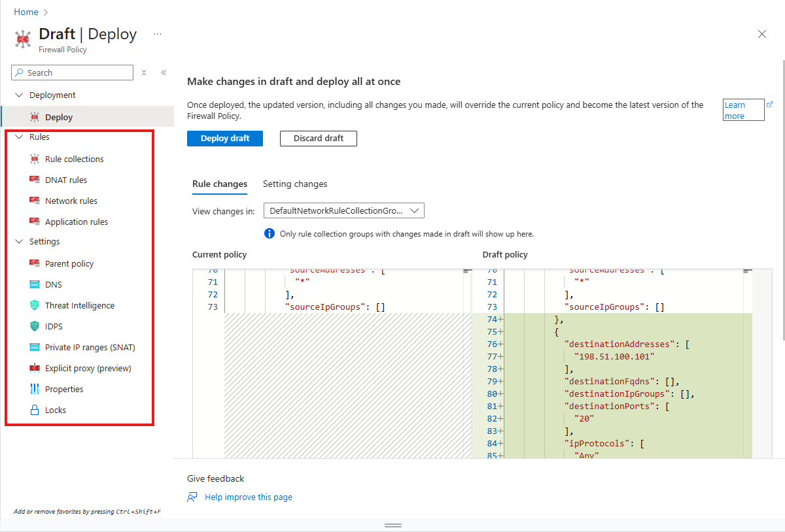Viewport: 785px width, 532px height.
Task: Follow the Learn more link
Action: (744, 110)
